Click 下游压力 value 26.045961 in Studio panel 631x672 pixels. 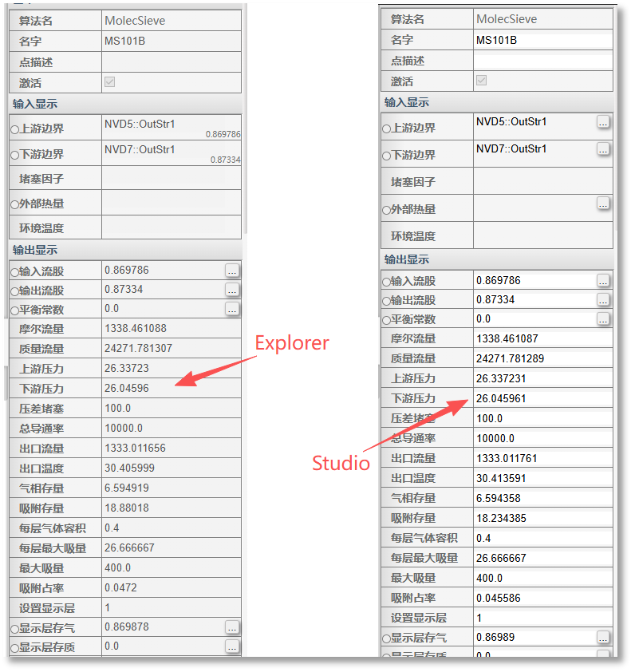pyautogui.click(x=542, y=398)
